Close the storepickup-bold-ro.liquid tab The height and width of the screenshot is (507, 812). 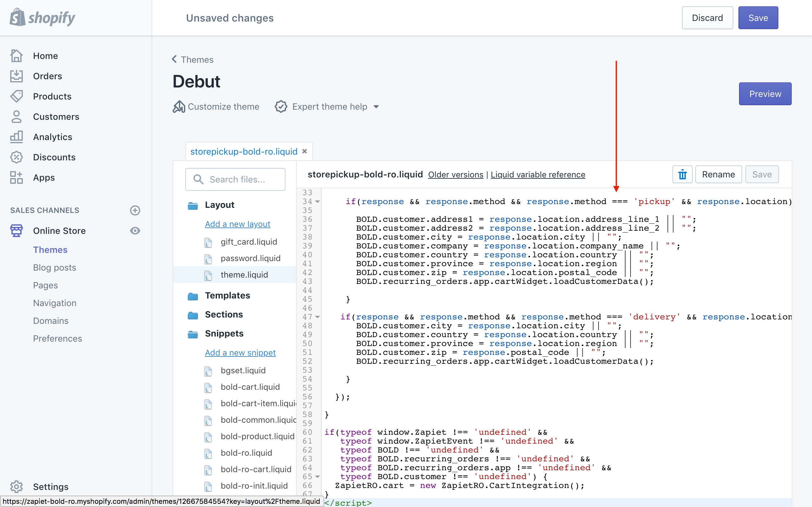[305, 151]
